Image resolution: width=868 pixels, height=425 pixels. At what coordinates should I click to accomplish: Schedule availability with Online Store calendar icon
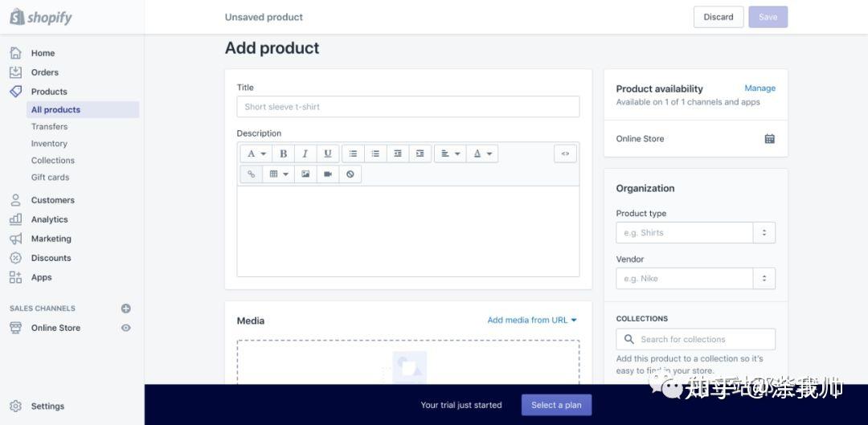pyautogui.click(x=769, y=139)
